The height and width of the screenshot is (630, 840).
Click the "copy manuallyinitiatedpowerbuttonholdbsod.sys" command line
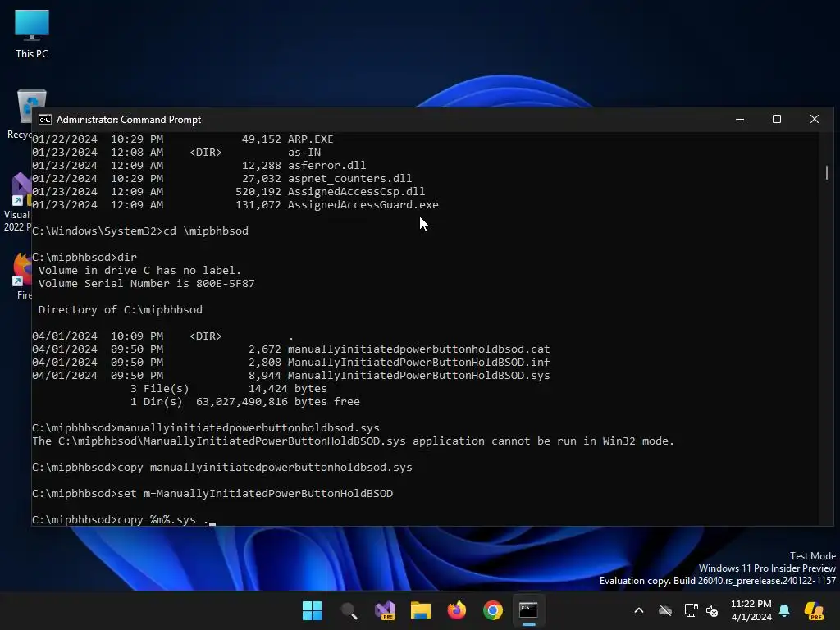pos(221,467)
